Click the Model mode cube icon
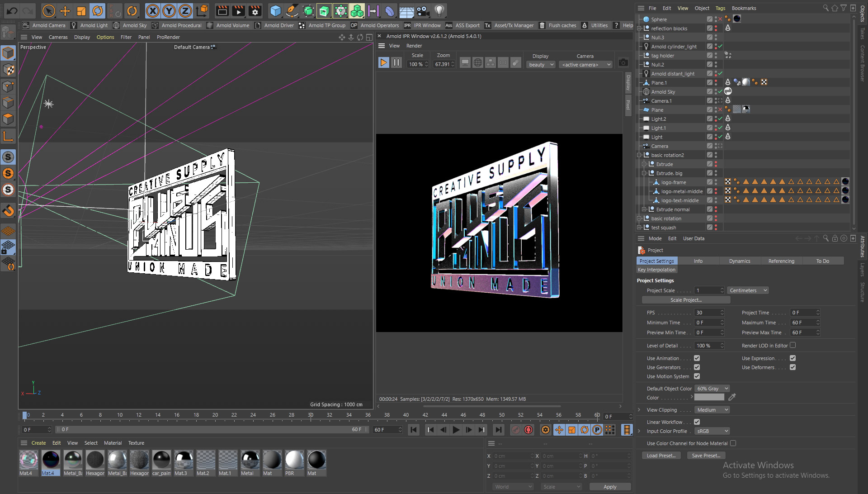Image resolution: width=868 pixels, height=494 pixels. pyautogui.click(x=8, y=53)
